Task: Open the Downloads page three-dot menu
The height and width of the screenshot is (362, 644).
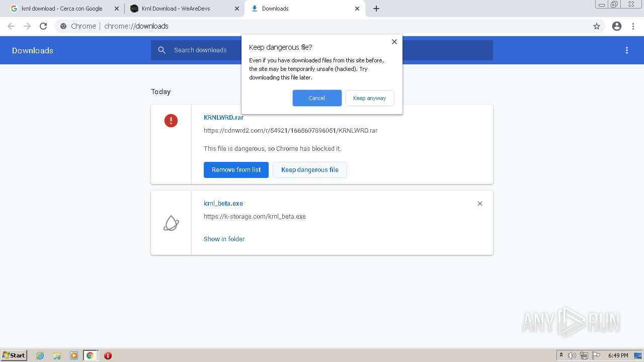Action: pos(627,50)
